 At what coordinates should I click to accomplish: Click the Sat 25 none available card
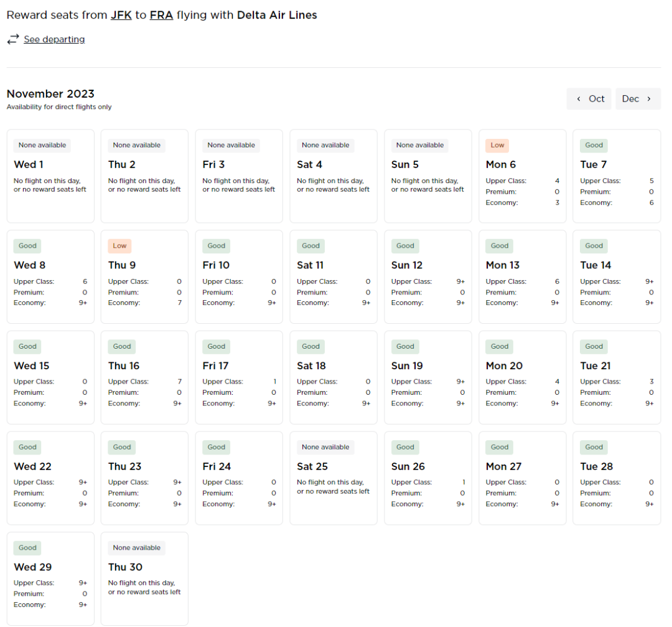[x=334, y=478]
